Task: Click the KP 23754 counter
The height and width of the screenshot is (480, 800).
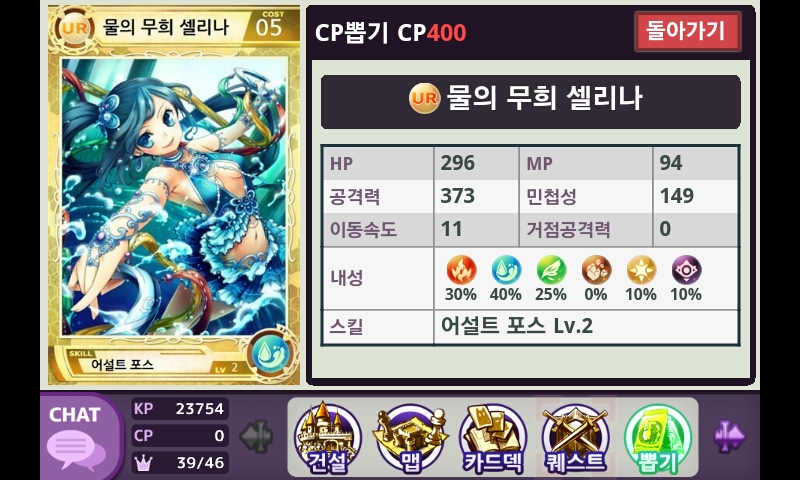Action: pos(180,409)
